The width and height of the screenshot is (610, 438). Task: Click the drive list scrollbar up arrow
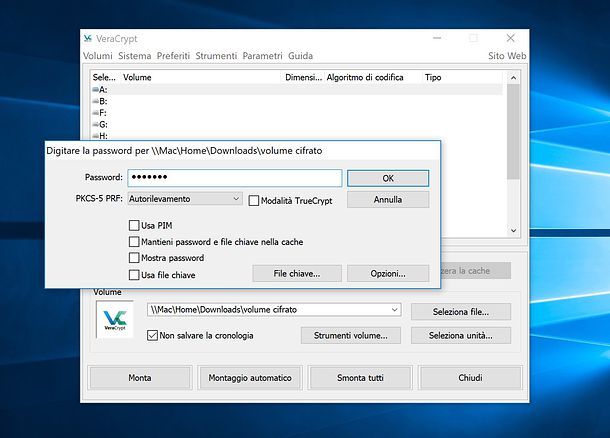[514, 78]
